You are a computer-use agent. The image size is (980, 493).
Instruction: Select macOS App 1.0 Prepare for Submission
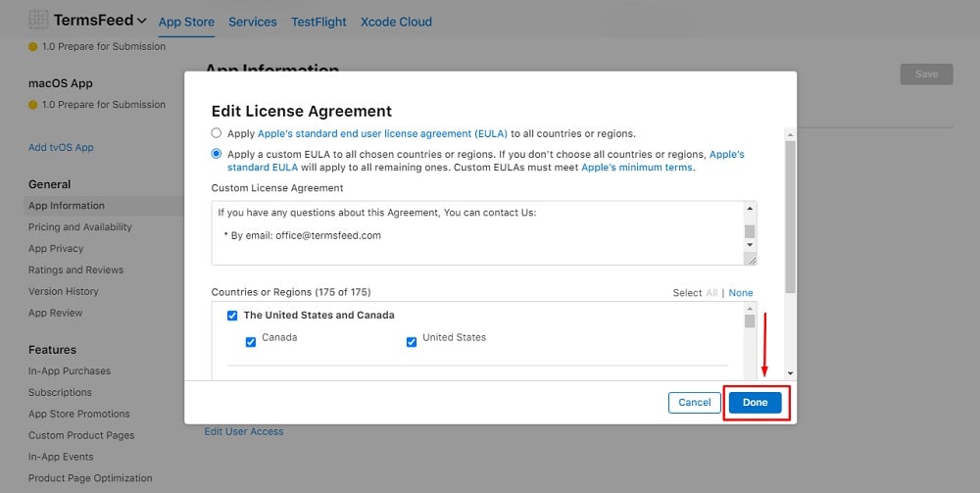pos(97,104)
